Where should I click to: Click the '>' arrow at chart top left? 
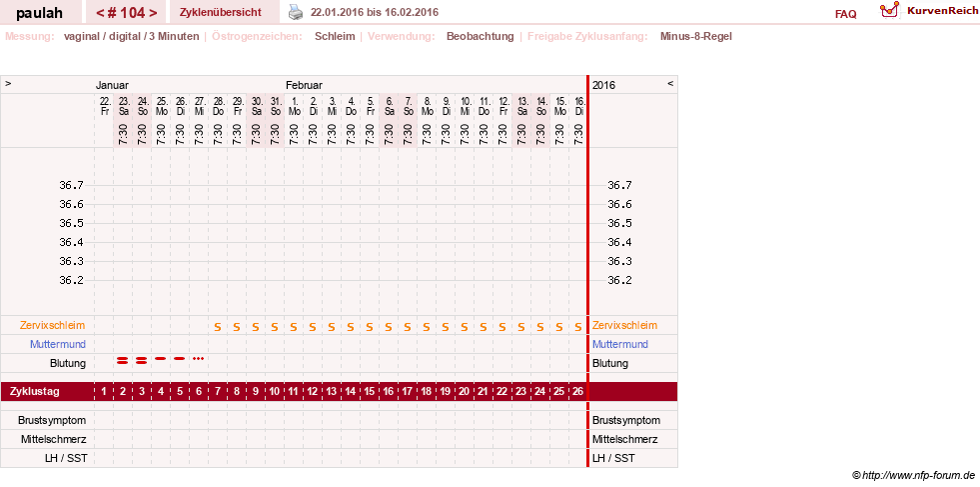pyautogui.click(x=8, y=83)
